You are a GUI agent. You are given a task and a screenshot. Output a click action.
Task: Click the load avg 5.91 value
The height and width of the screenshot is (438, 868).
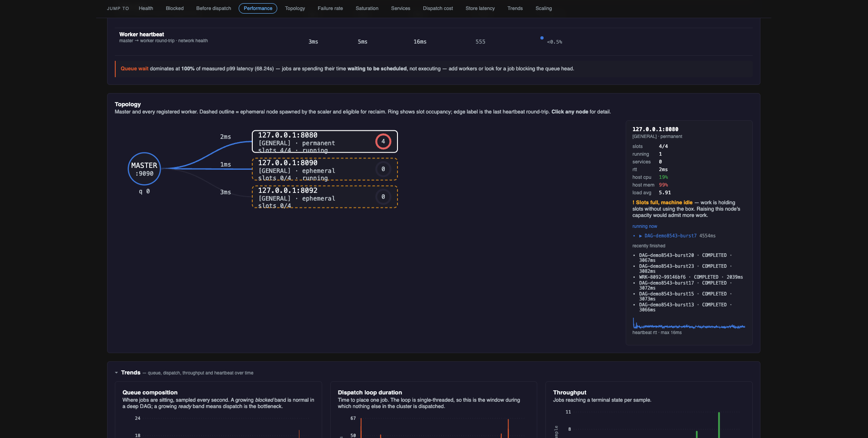pyautogui.click(x=665, y=193)
